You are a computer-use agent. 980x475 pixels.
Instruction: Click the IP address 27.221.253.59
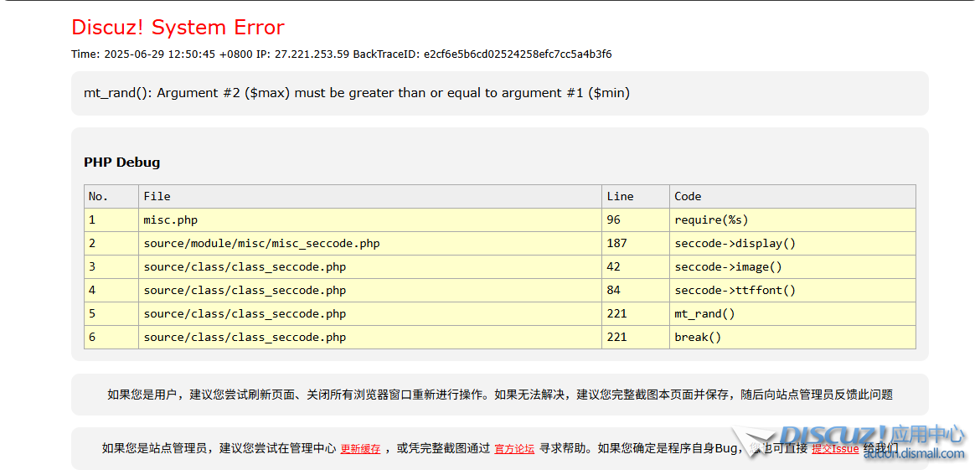pos(312,54)
